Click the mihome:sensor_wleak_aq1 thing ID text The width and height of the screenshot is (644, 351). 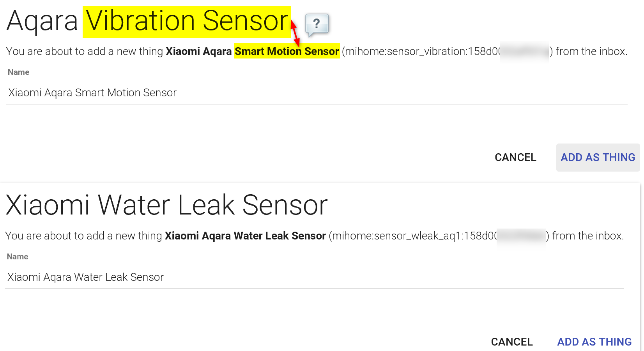pyautogui.click(x=412, y=236)
